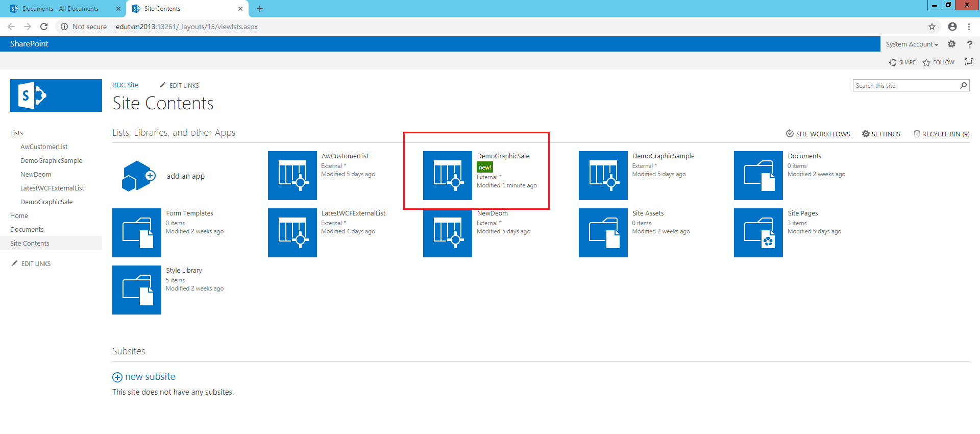The width and height of the screenshot is (980, 434).
Task: Click the Not secure site info icon
Action: pos(64,27)
